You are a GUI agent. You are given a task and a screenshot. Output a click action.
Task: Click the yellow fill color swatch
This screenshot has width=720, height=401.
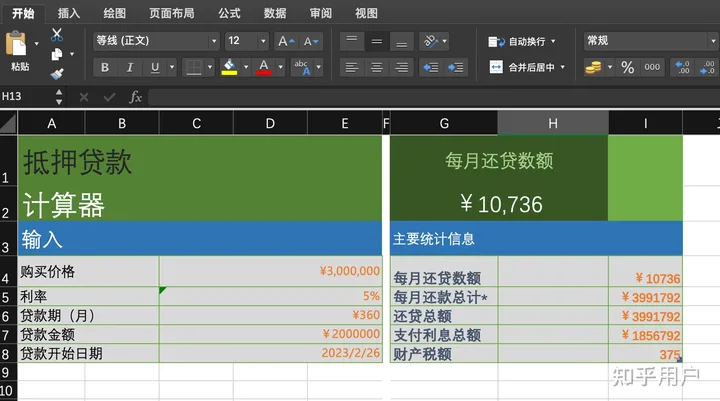tap(230, 67)
